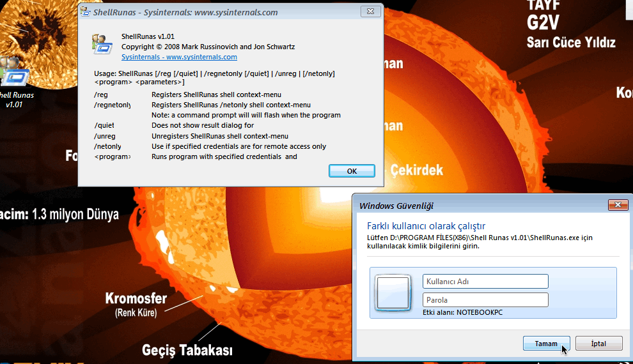Click 'ShellRunas v1.01' version text

(x=148, y=36)
